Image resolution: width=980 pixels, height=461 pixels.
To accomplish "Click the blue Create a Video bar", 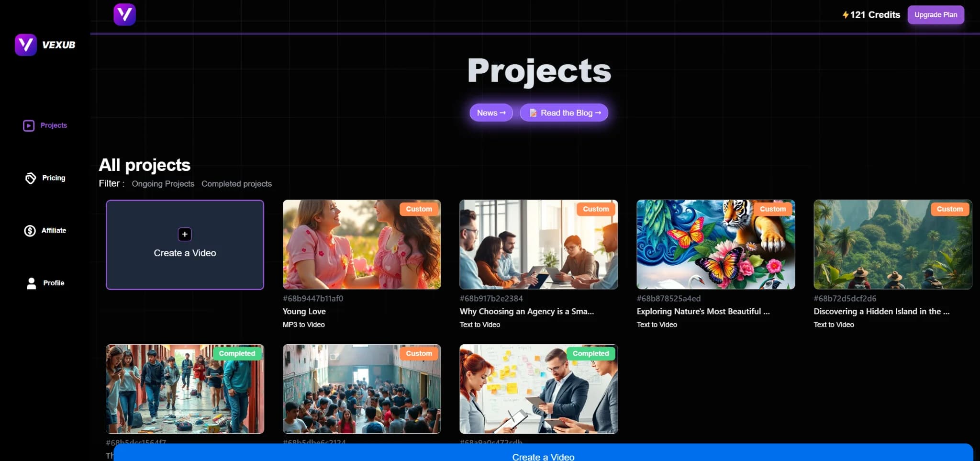I will [543, 455].
